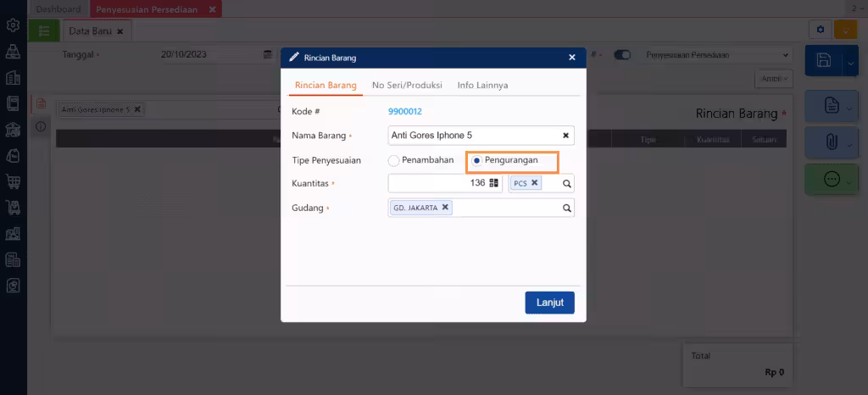Click the document icon button on right
The height and width of the screenshot is (395, 868).
(832, 106)
